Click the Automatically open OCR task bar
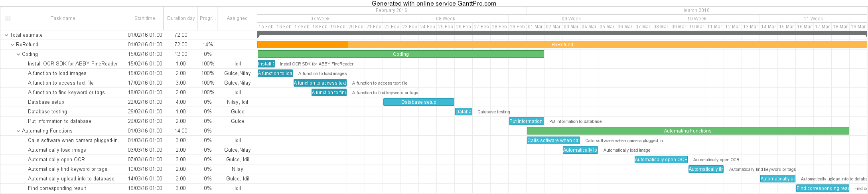The width and height of the screenshot is (868, 194). coord(661,160)
